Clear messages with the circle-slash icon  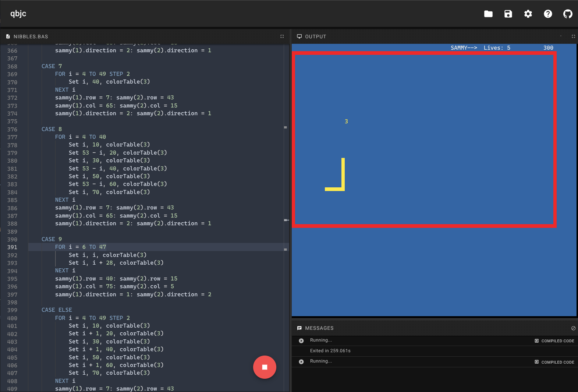[x=573, y=328]
